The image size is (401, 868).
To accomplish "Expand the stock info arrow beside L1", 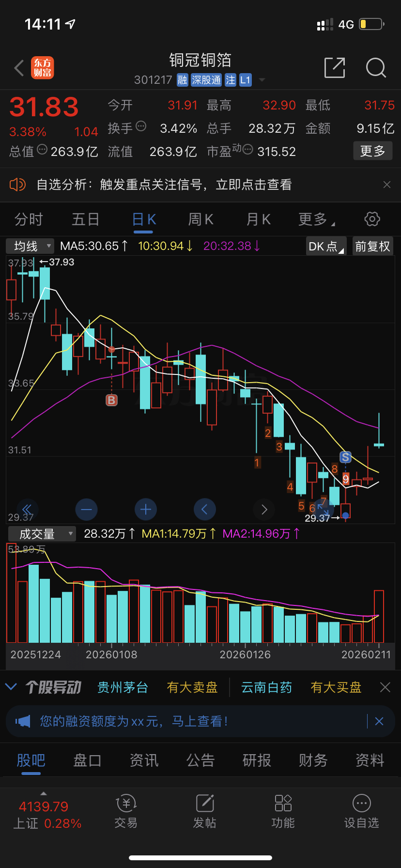I will [262, 80].
